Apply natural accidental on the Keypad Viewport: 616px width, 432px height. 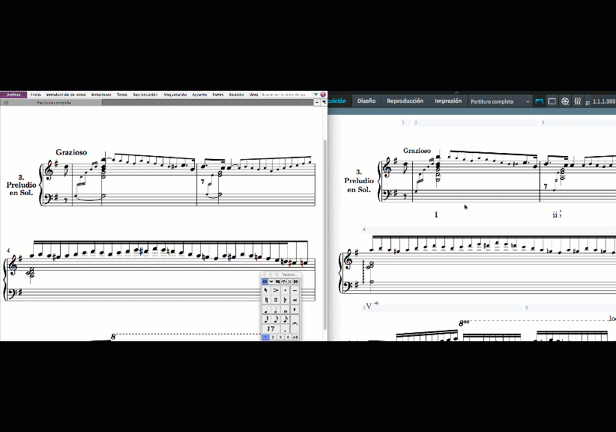(266, 300)
